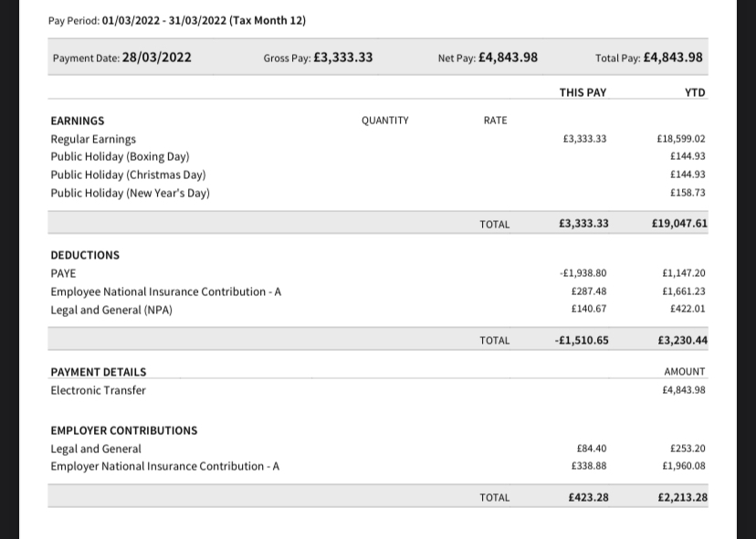Click employer contributions total £423.28
The height and width of the screenshot is (539, 756).
[588, 497]
